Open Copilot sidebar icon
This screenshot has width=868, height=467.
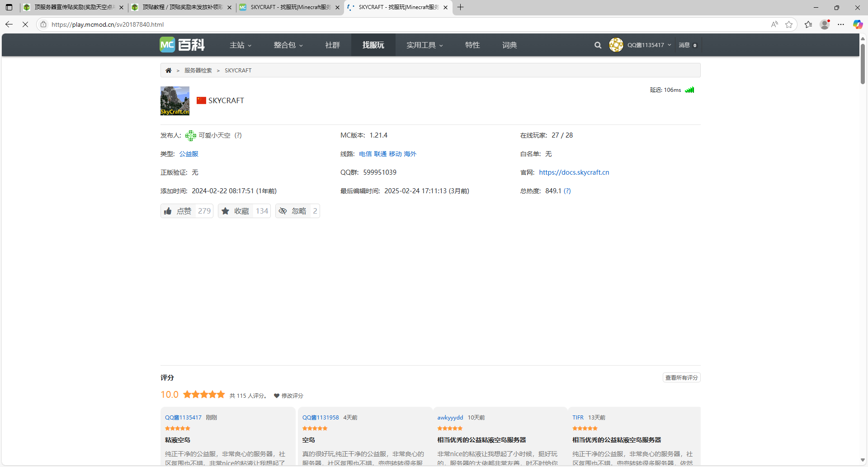point(857,24)
